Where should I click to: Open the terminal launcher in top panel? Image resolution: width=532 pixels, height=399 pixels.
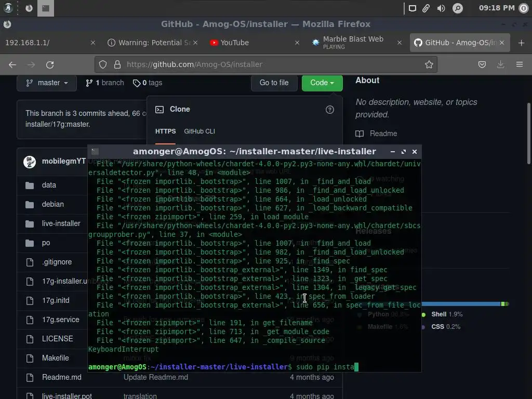(x=46, y=8)
